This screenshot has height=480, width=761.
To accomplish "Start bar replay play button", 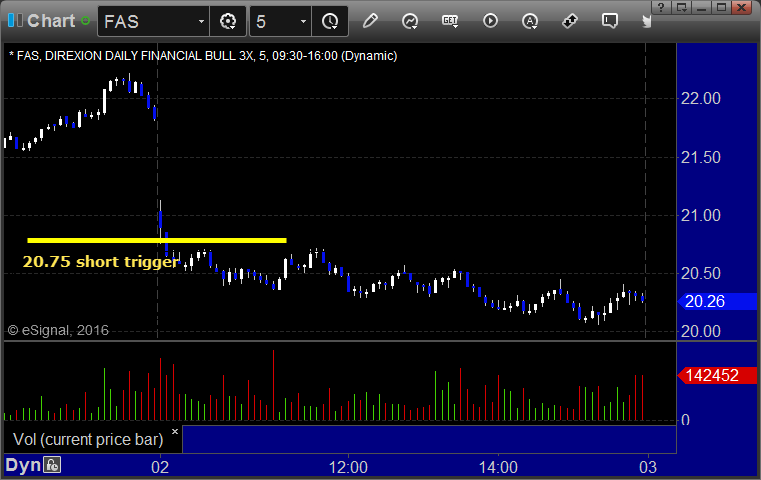I will click(x=490, y=21).
